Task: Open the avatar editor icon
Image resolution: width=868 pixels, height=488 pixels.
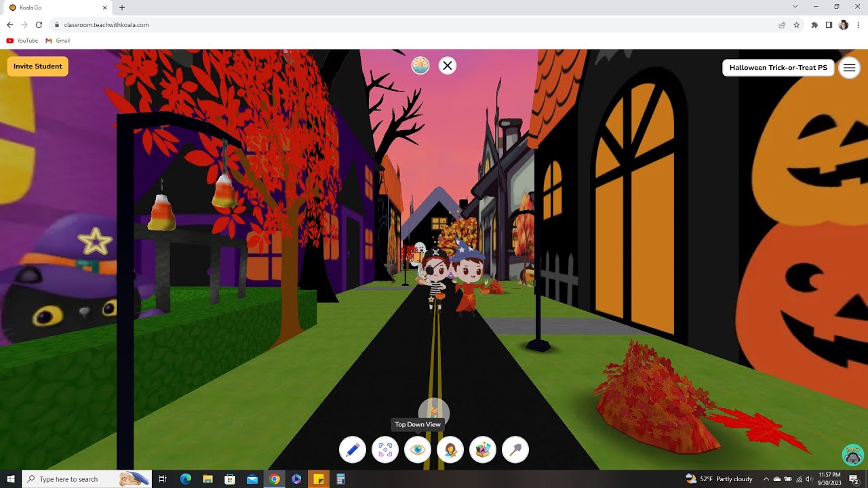Action: (x=450, y=449)
